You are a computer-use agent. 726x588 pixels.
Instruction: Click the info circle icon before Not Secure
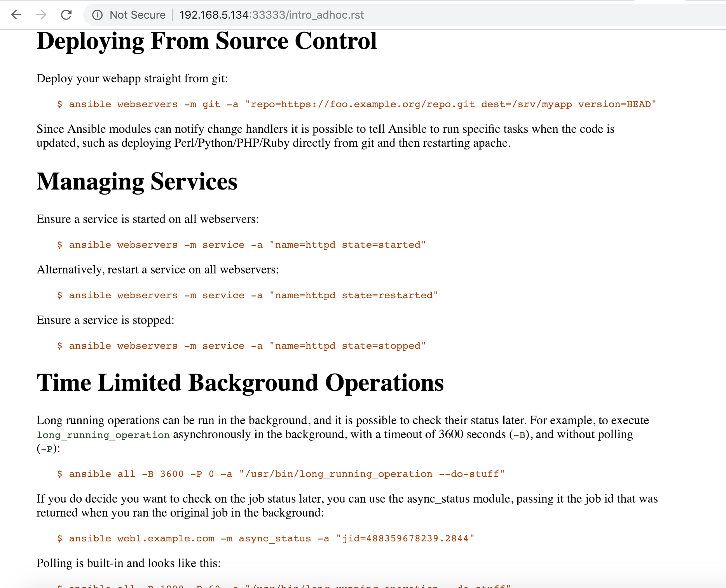point(97,15)
